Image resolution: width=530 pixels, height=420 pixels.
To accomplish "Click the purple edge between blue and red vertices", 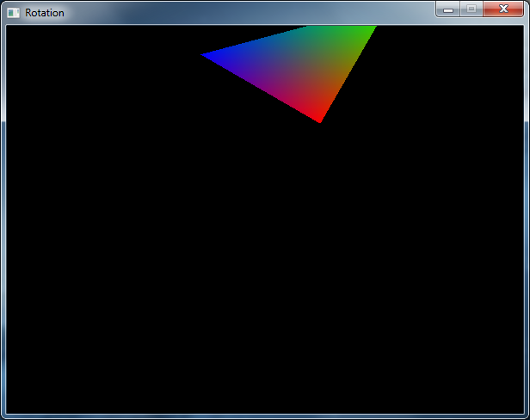I will click(262, 89).
